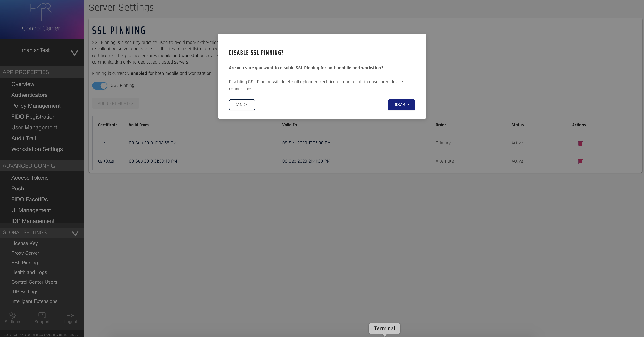Collapse the Global Settings section chevron

click(x=75, y=233)
